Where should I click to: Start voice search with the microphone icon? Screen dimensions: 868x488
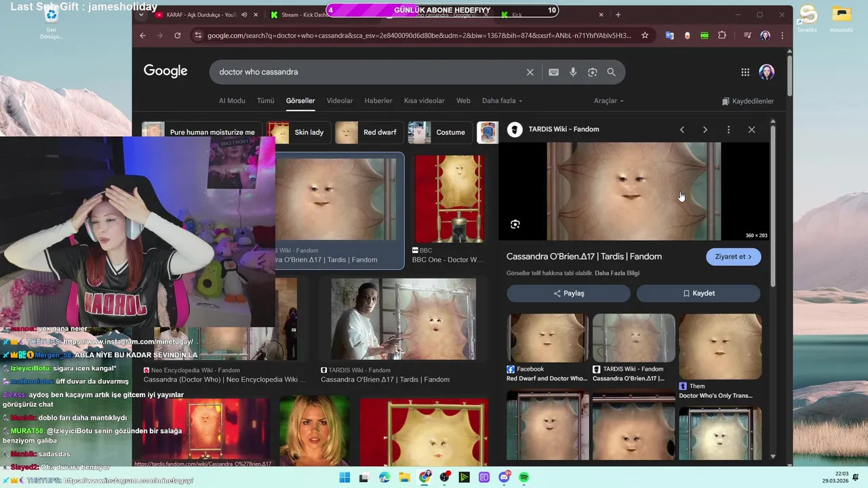click(x=573, y=72)
